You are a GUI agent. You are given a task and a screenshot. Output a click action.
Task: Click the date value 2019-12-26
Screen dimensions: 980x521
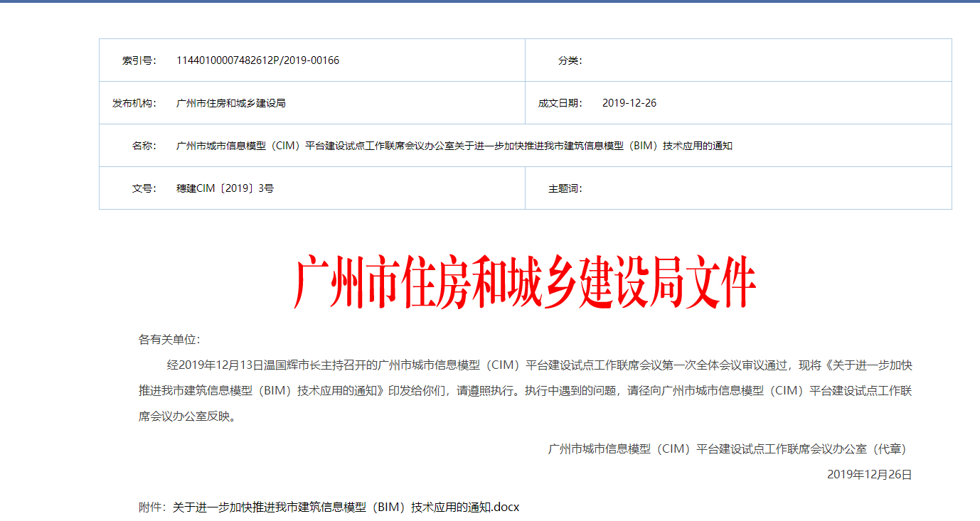[x=629, y=103]
